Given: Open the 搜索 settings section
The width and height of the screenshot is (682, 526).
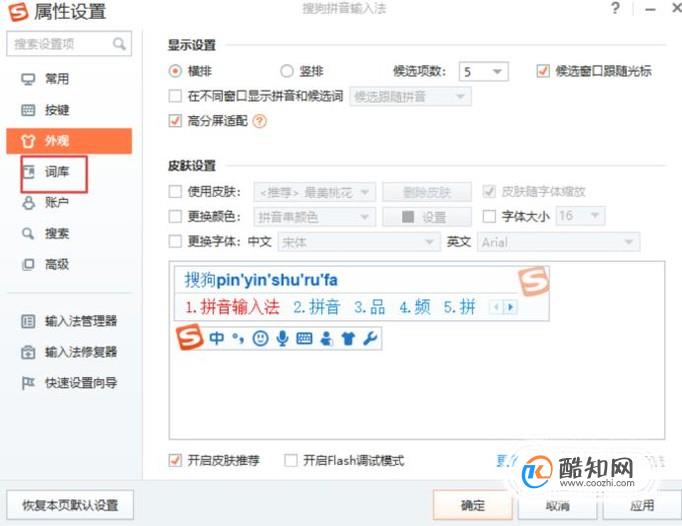Looking at the screenshot, I should click(69, 233).
